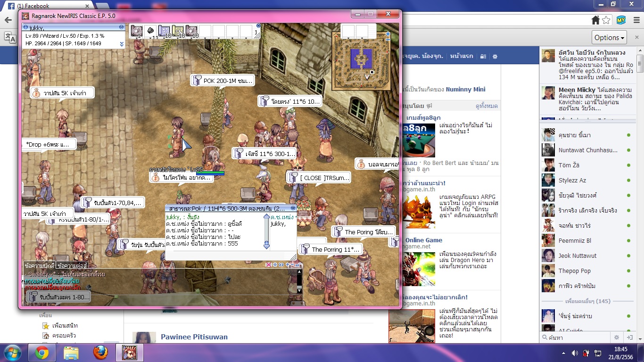The image size is (644, 362).
Task: Open Pawinee Pitisuwan's profile link
Action: tap(194, 337)
